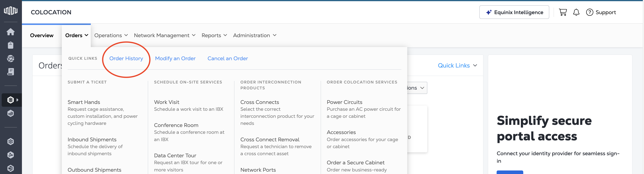
Task: Click the Equinix logo in the sidebar
Action: 11,11
